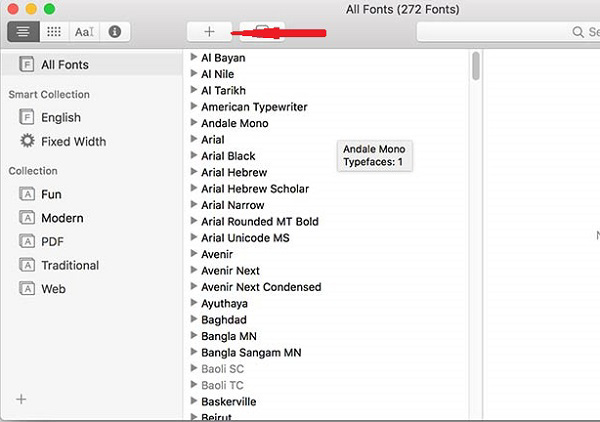Click the add font plus button in toolbar
Viewport: 600px width, 422px height.
point(209,32)
